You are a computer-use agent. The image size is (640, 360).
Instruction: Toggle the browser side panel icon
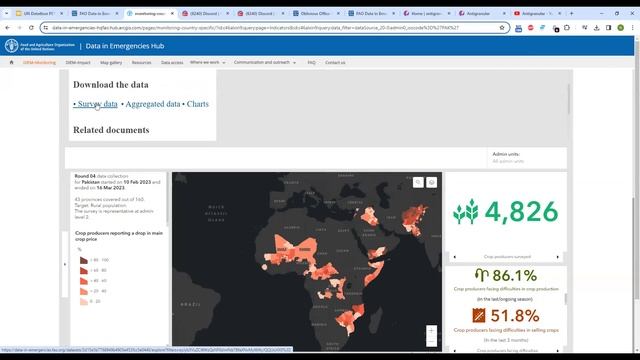(608, 27)
